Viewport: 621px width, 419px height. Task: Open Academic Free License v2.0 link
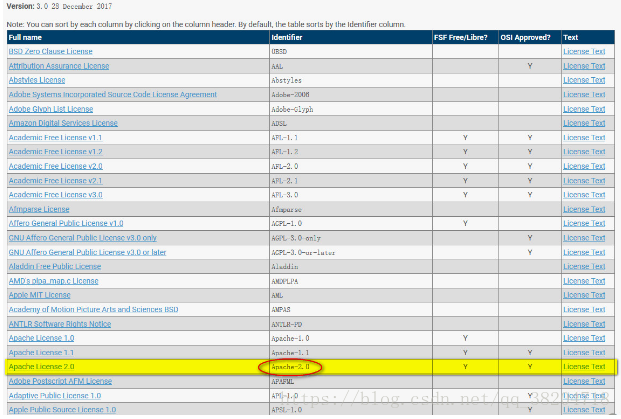[55, 166]
